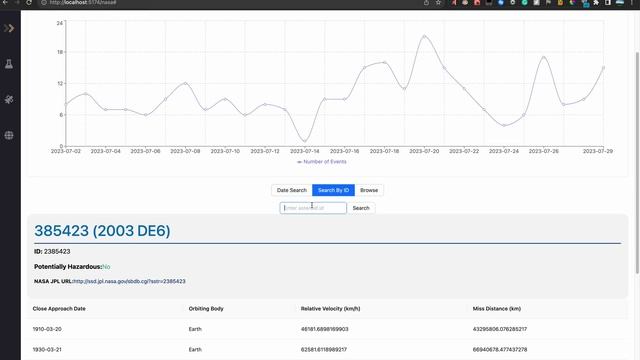640x360 pixels.
Task: Select the 1930-03-21 date cell
Action: [47, 349]
